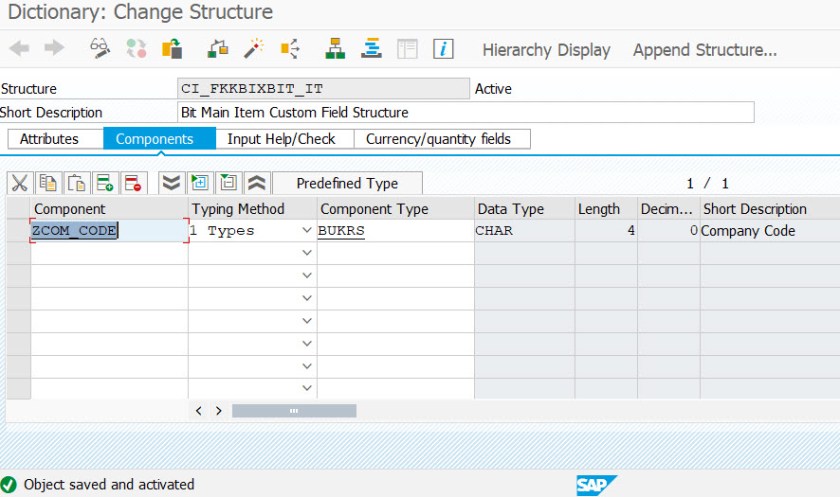Screen dimensions: 840x497
Task: Click scroll right arrow below table
Action: point(219,411)
